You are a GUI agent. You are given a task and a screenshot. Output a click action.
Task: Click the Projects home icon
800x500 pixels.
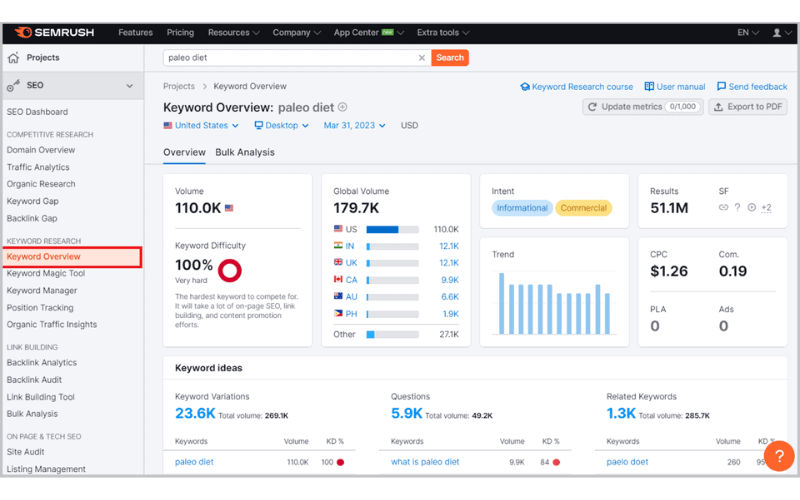pos(14,58)
